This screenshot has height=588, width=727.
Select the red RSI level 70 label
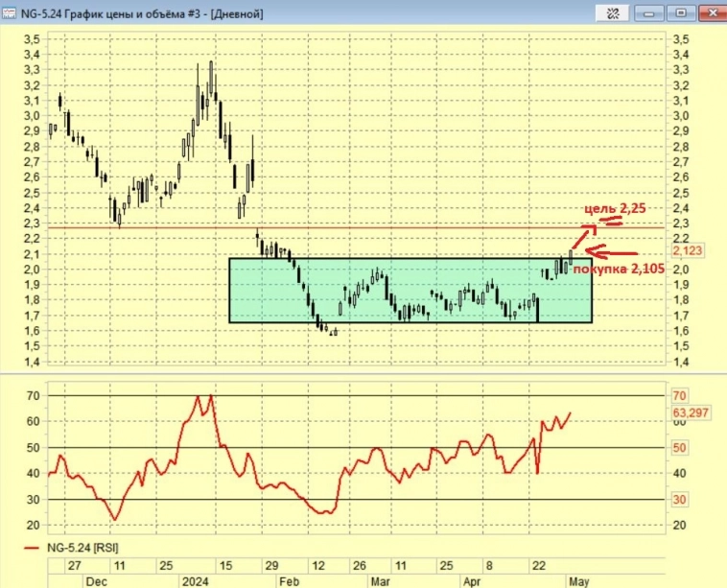678,395
